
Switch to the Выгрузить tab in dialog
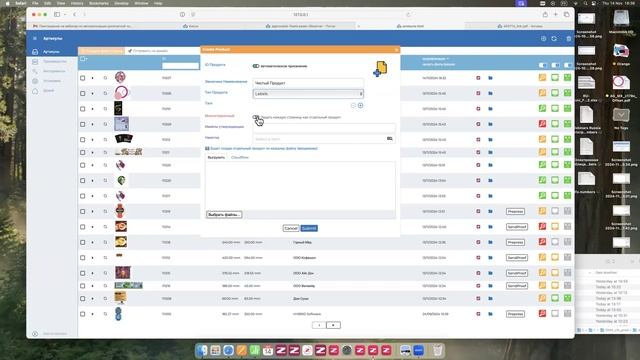coord(216,158)
